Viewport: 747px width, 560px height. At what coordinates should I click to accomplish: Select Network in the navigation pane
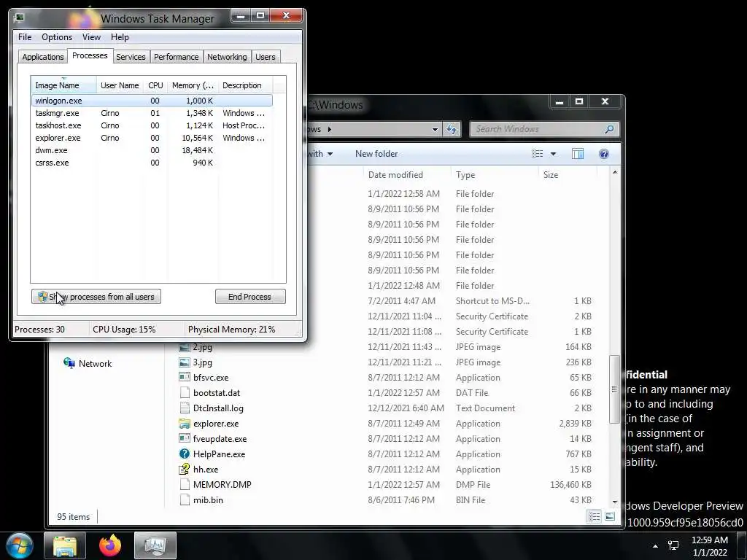pyautogui.click(x=88, y=363)
